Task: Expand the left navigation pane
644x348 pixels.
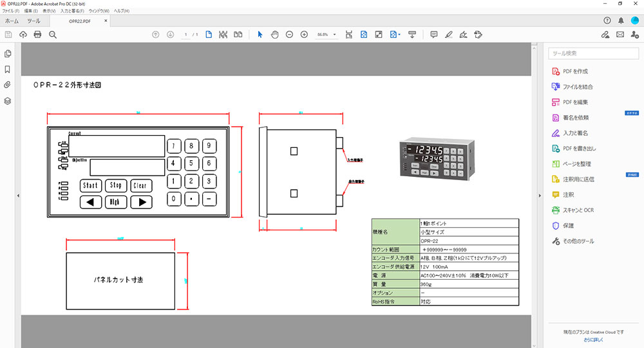Action: [x=18, y=196]
